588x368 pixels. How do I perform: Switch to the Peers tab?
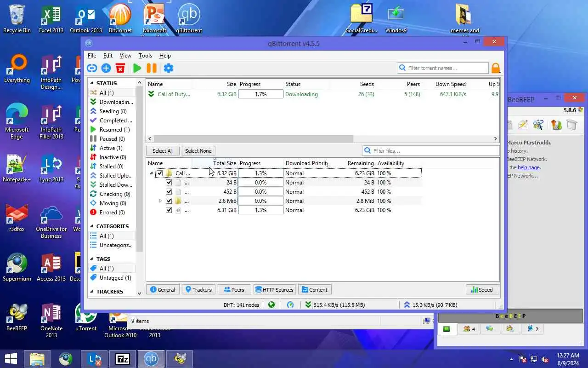(234, 290)
